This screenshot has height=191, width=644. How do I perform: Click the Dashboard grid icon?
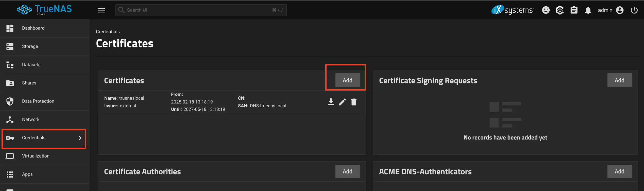[x=10, y=28]
